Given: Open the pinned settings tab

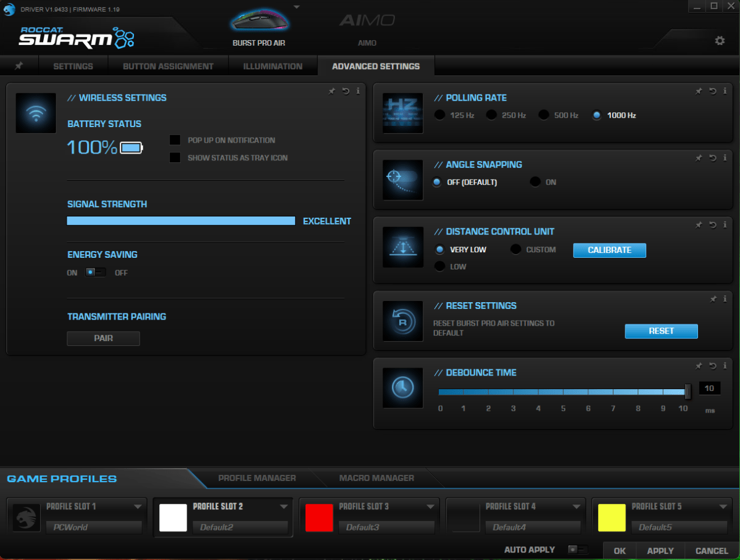Looking at the screenshot, I should (19, 65).
